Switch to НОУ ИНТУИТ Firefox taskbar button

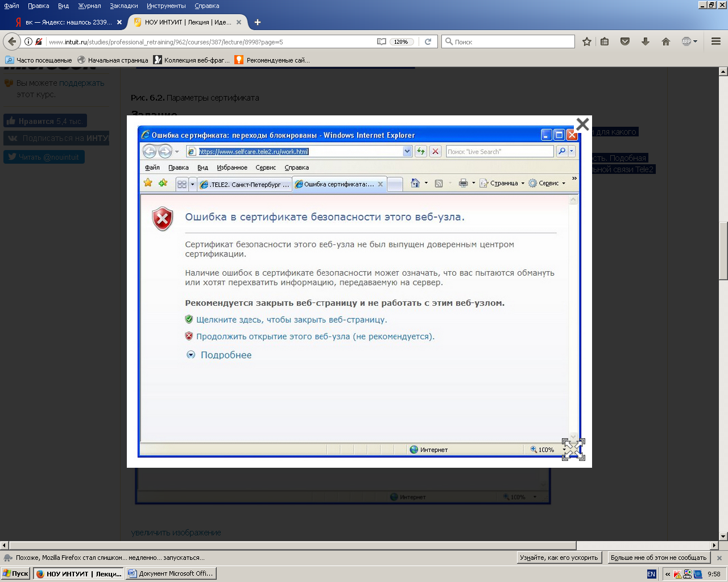78,573
